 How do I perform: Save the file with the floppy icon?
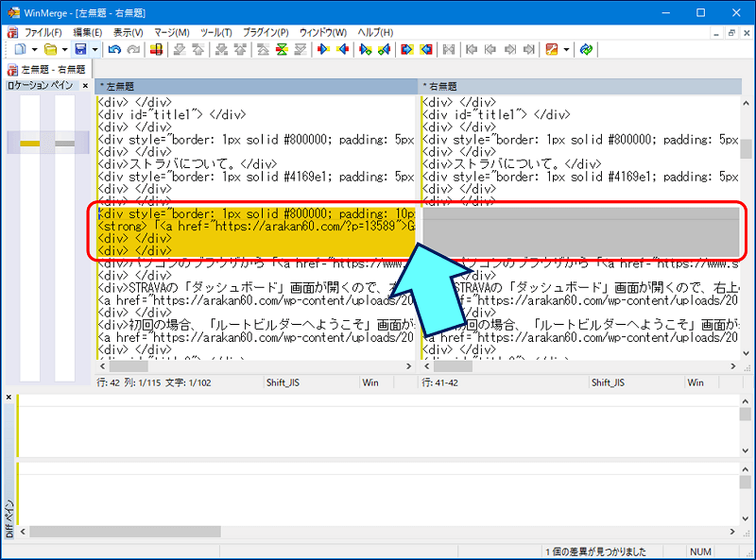pyautogui.click(x=80, y=49)
